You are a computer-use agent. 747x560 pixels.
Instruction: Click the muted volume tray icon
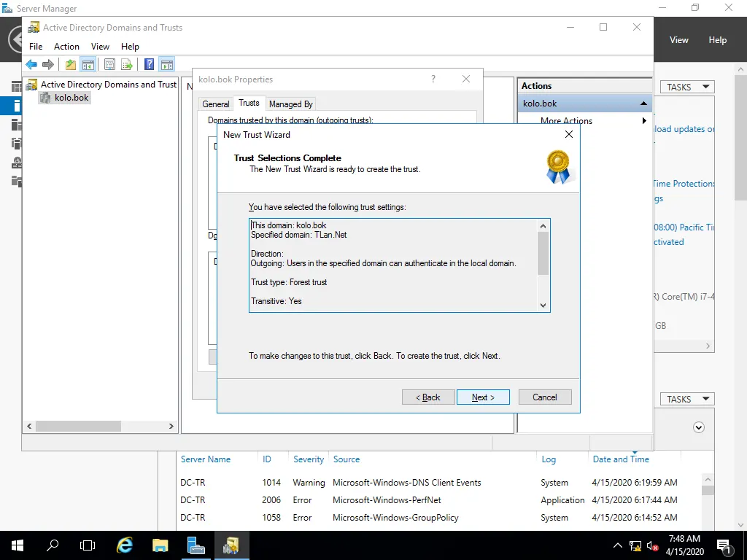(653, 546)
